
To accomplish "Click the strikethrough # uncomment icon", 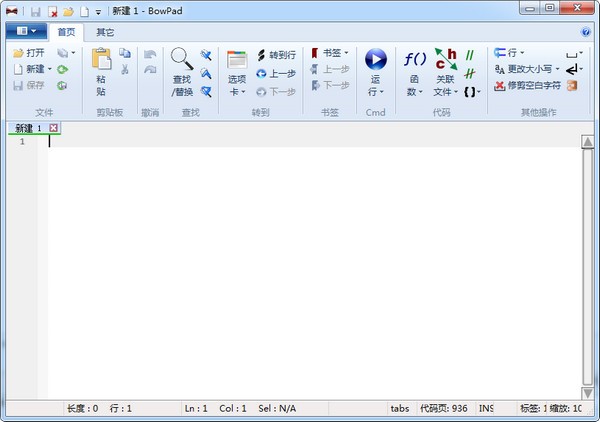I will [469, 71].
